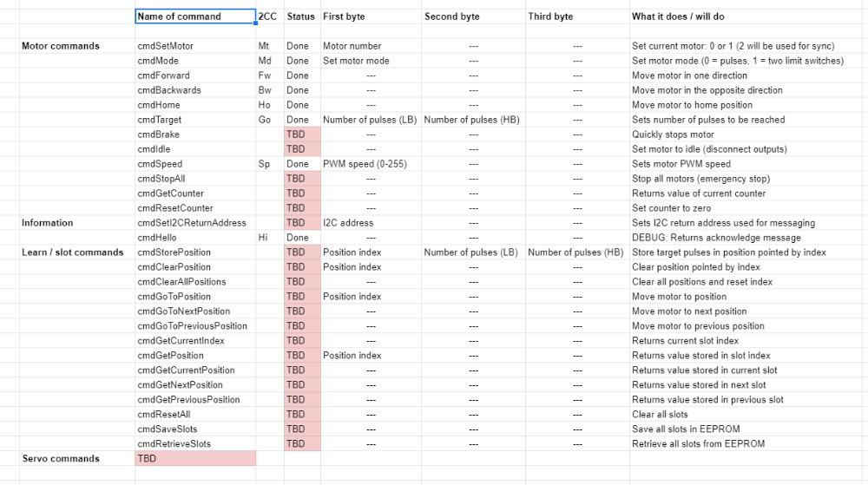
Task: Select the 'Status' header cell
Action: [302, 16]
